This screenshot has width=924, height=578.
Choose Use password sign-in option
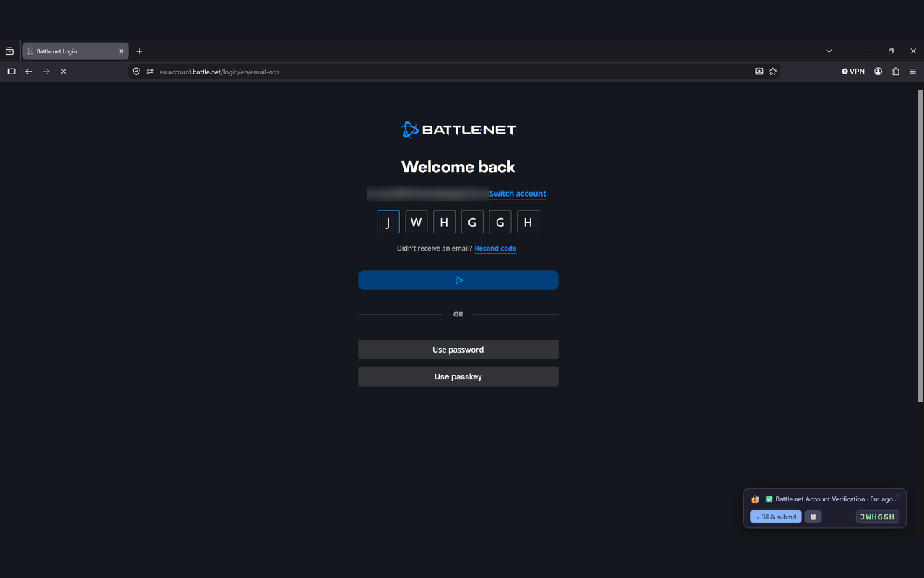[x=458, y=350]
